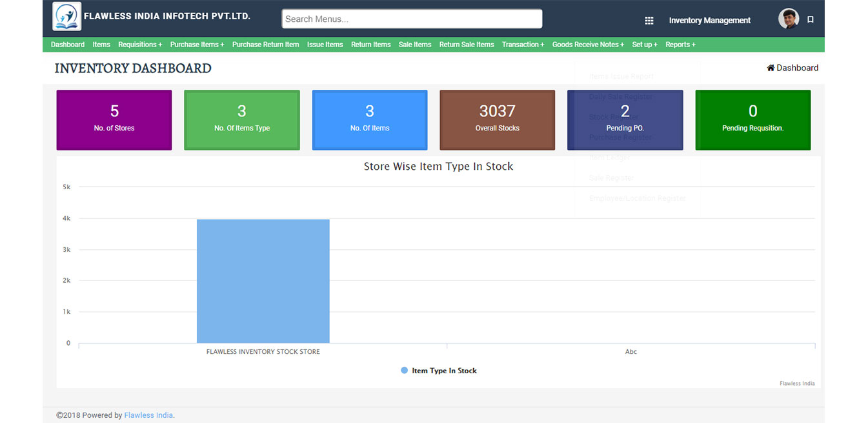Click the bookmark icon beside avatar

point(811,20)
